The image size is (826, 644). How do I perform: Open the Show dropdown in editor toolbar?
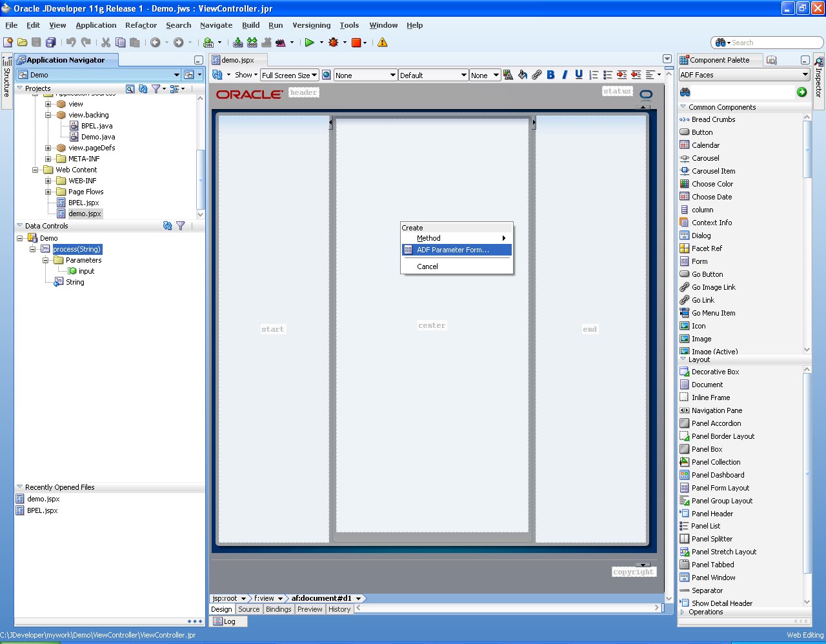(246, 75)
